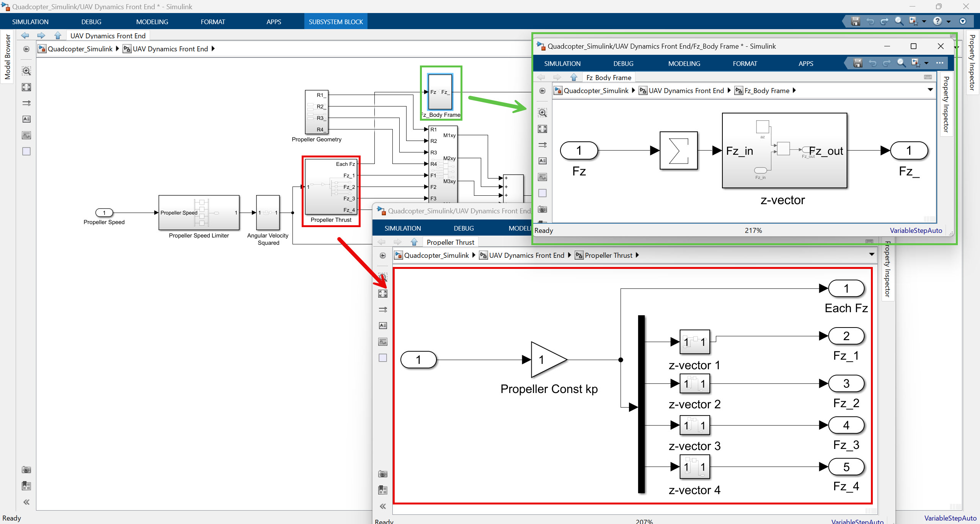The width and height of the screenshot is (980, 524).
Task: Click Fit to View in Propeller Thrust palette
Action: point(383,293)
